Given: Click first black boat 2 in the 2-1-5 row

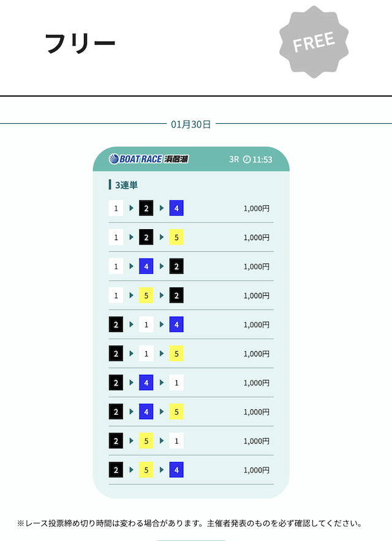Looking at the screenshot, I should coord(116,354).
